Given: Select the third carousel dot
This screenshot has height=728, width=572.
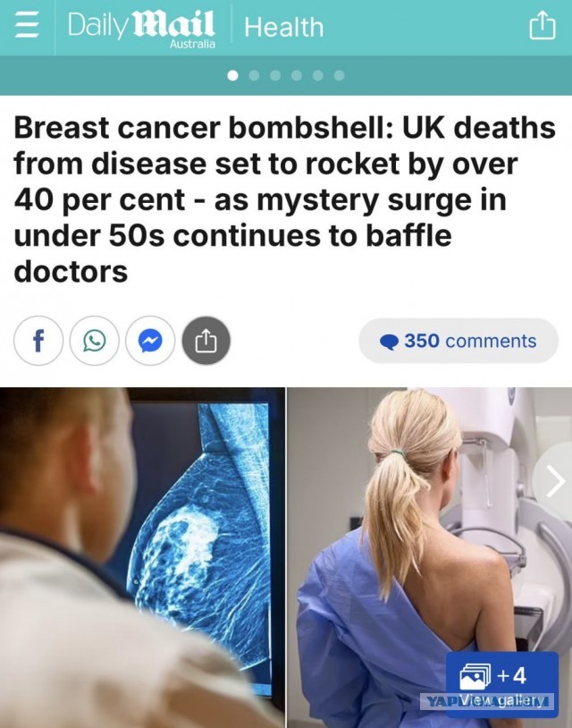Looking at the screenshot, I should [275, 75].
